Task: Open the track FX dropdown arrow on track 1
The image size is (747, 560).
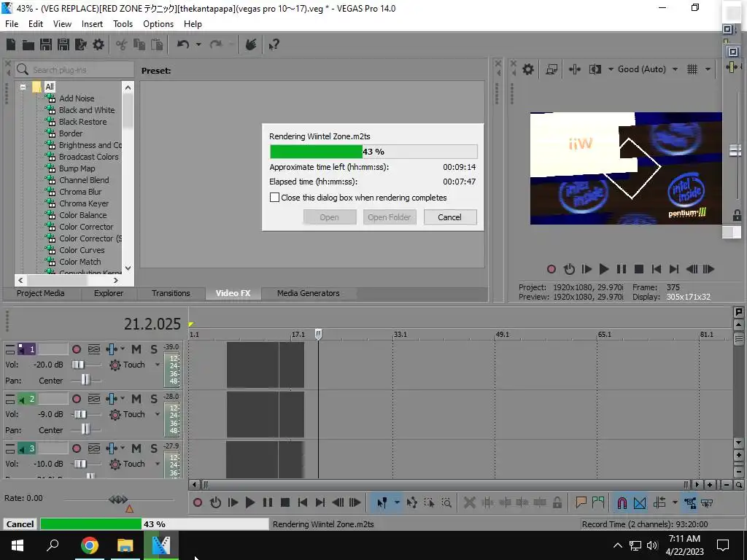Action: point(123,349)
